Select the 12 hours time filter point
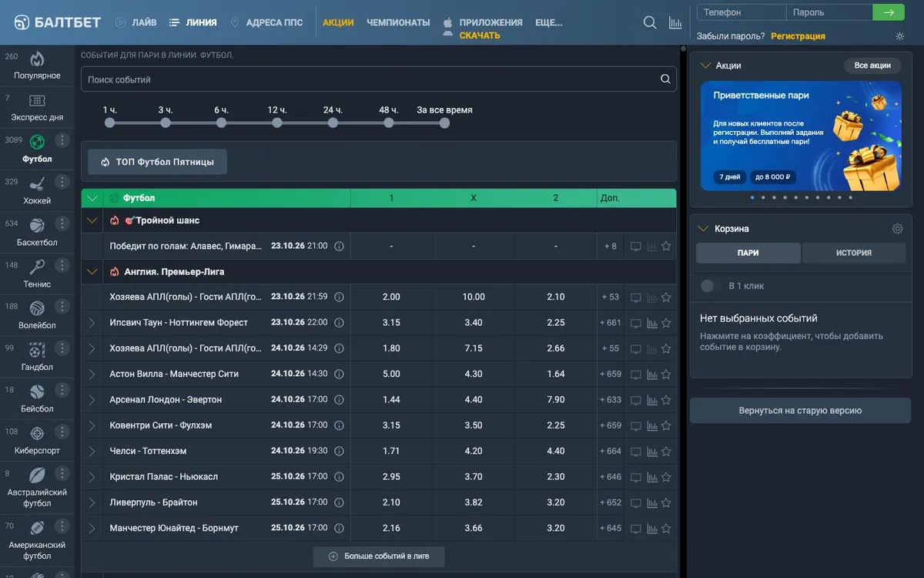 (x=277, y=123)
